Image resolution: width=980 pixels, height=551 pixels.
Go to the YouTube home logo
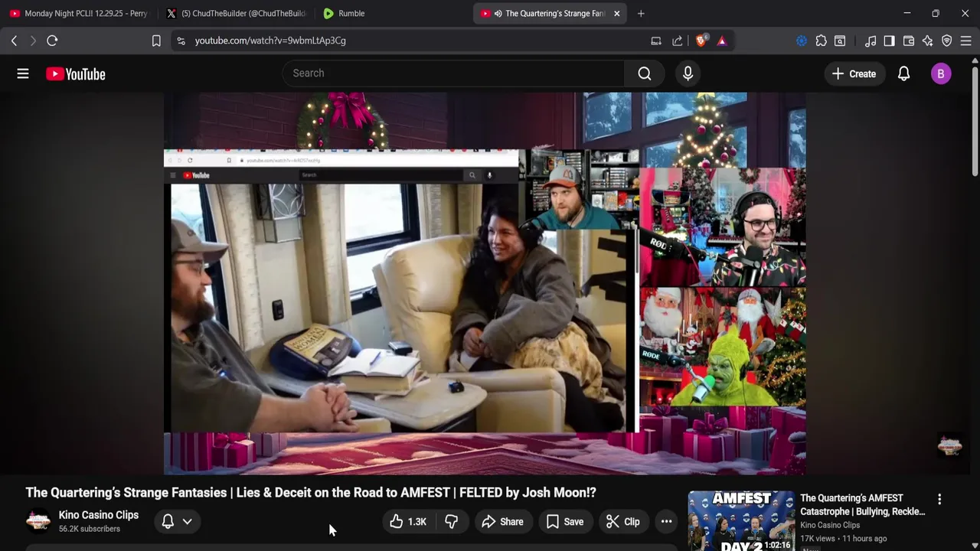75,74
